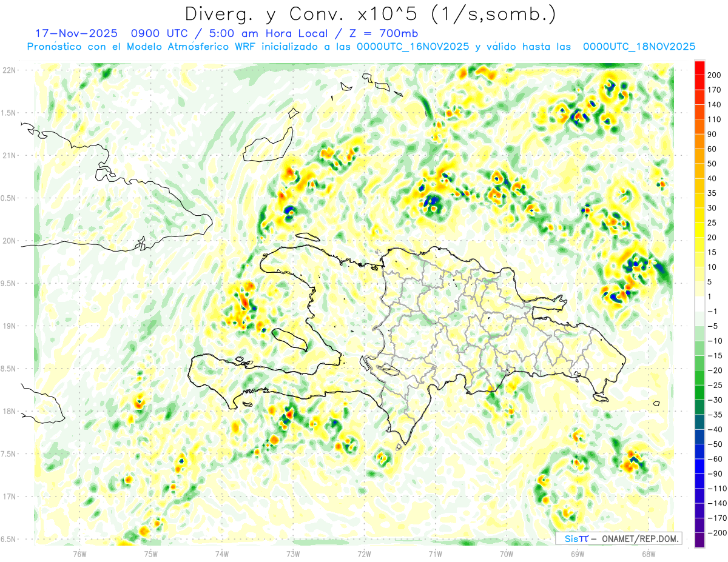Click the '76W' longitude axis label
This screenshot has width=728, height=562.
click(x=79, y=554)
